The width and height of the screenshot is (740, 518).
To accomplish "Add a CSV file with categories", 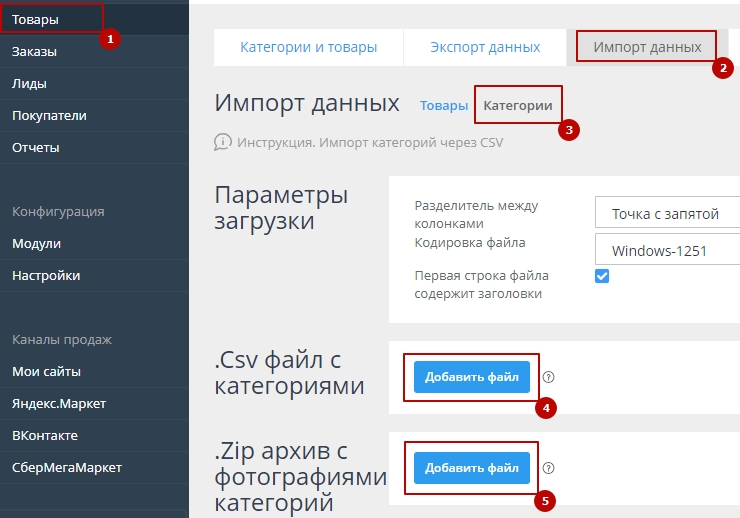I will 471,377.
